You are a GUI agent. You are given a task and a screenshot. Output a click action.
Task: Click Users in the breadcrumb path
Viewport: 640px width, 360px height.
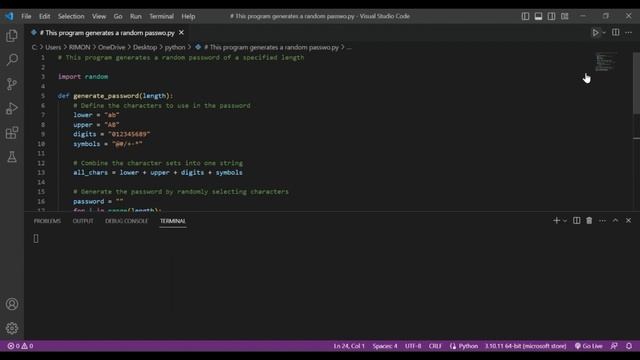(x=53, y=47)
